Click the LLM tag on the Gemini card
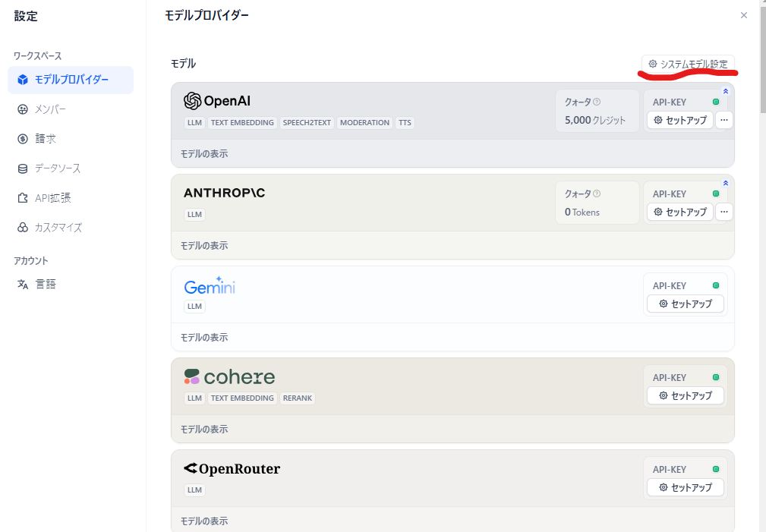The image size is (766, 532). pos(194,307)
